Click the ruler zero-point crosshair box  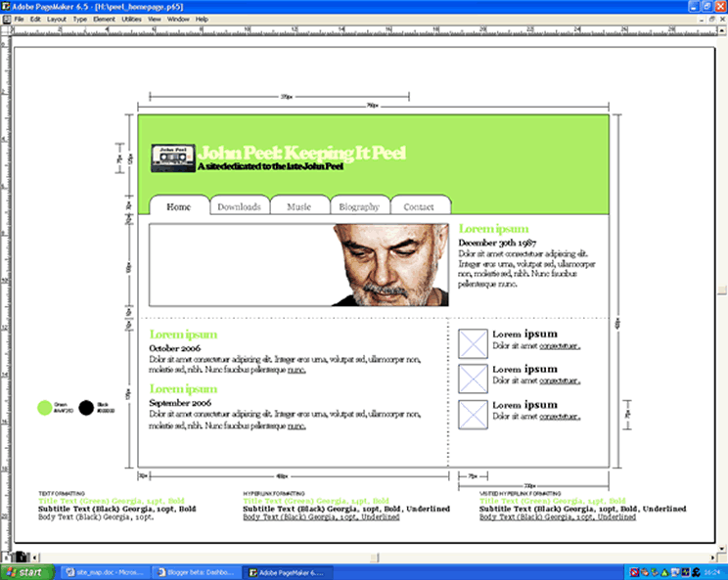pyautogui.click(x=5, y=31)
